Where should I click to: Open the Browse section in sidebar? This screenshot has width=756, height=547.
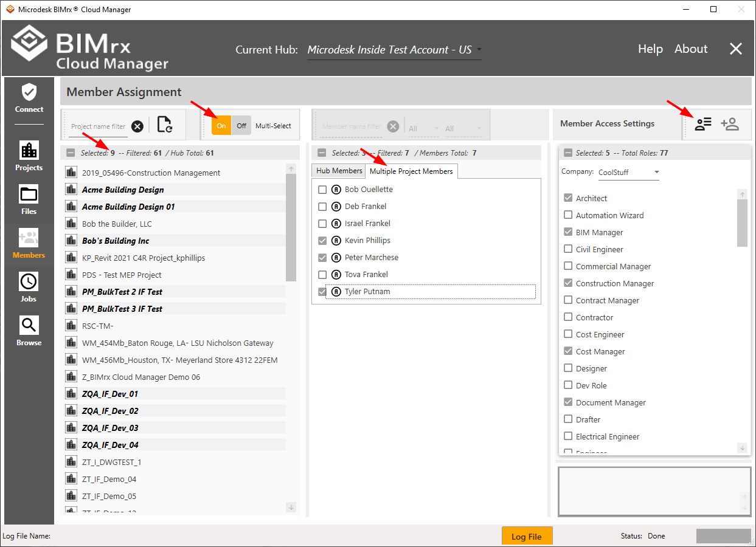pos(29,331)
